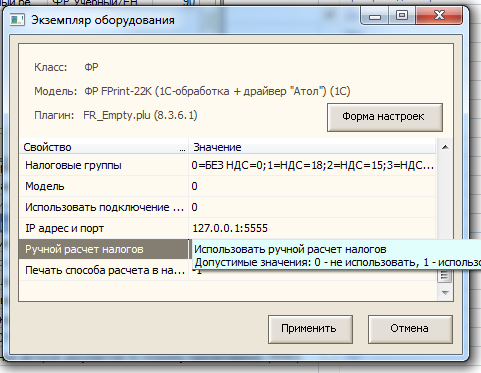Click the Класс value ФР
The width and height of the screenshot is (481, 373).
(91, 67)
